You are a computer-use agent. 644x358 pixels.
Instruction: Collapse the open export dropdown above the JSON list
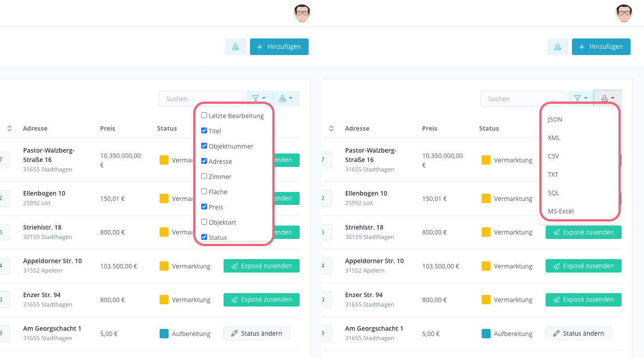pos(607,98)
